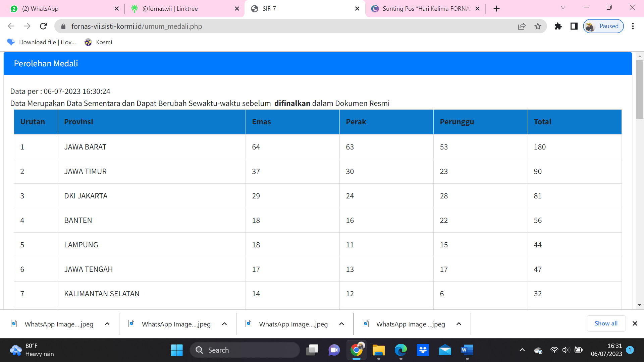The height and width of the screenshot is (362, 644).
Task: Click the Paused profile button
Action: coord(603,26)
